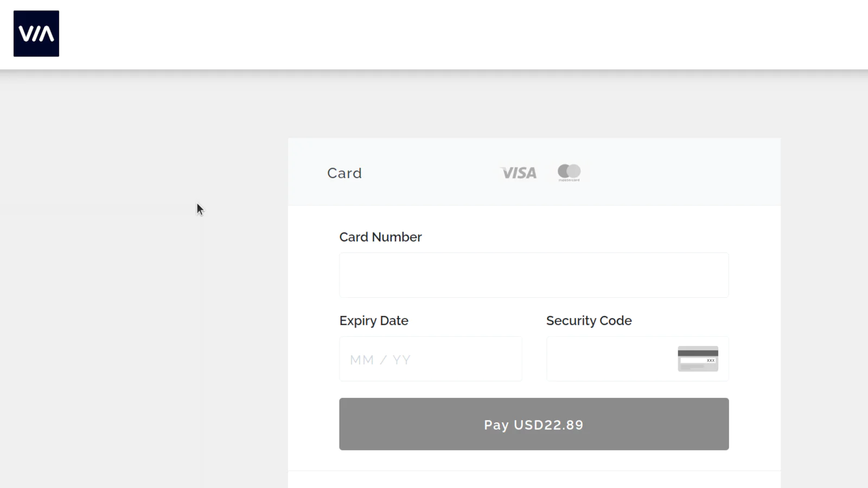
Task: Click the small mastercard text under logo
Action: pyautogui.click(x=569, y=180)
